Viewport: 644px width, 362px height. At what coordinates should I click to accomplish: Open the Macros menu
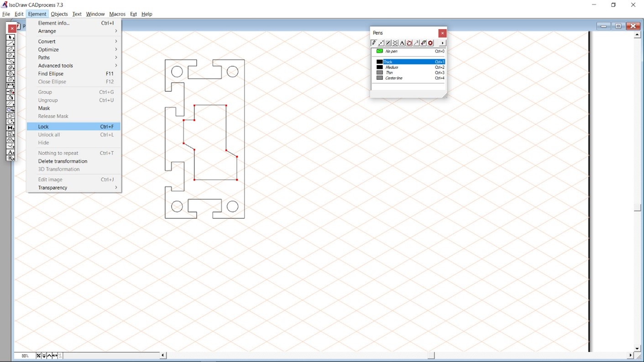point(117,14)
